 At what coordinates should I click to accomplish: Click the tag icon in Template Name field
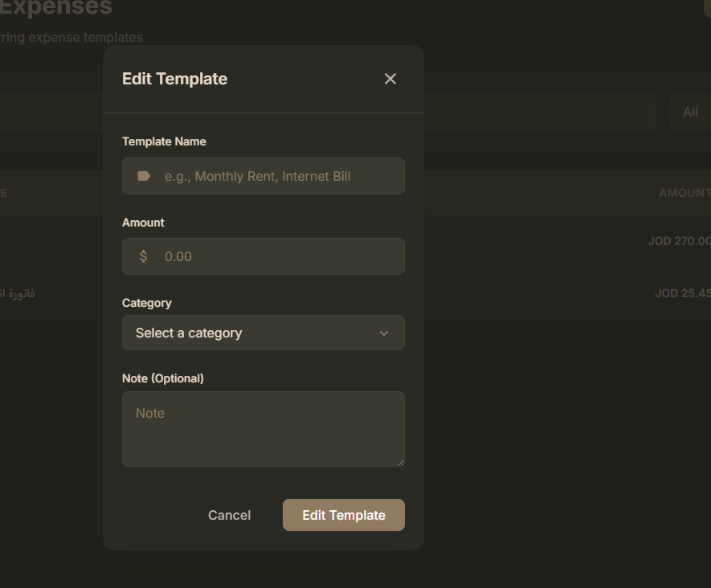(x=144, y=176)
